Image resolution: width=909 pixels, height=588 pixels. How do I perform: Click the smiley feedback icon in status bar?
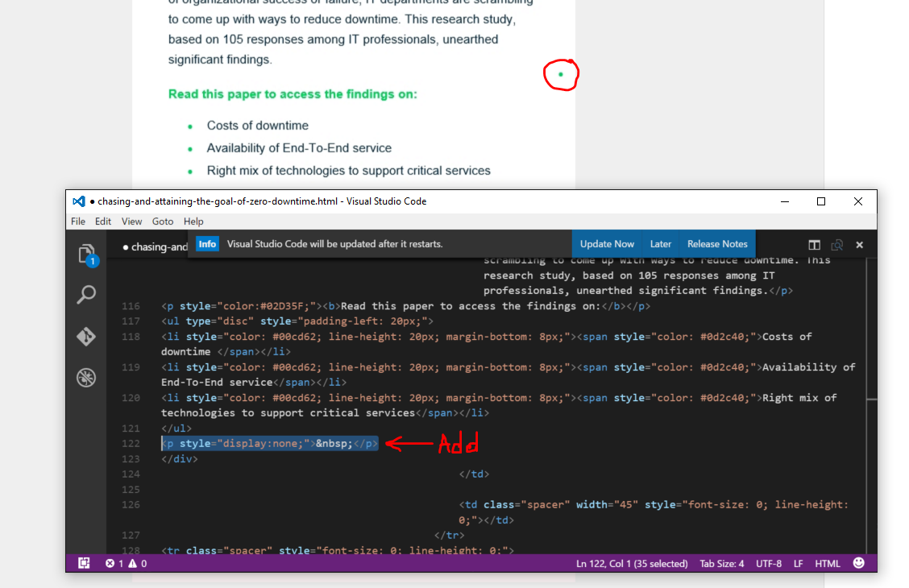coord(859,563)
